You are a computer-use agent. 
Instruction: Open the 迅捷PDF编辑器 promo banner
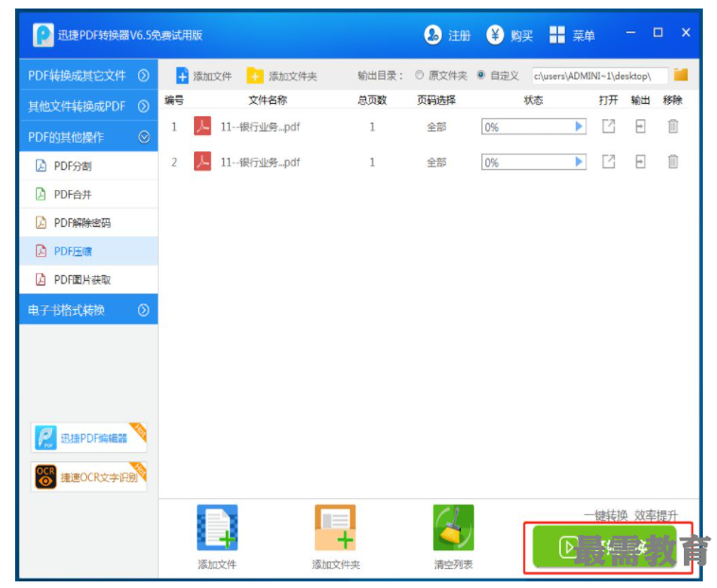[x=89, y=438]
